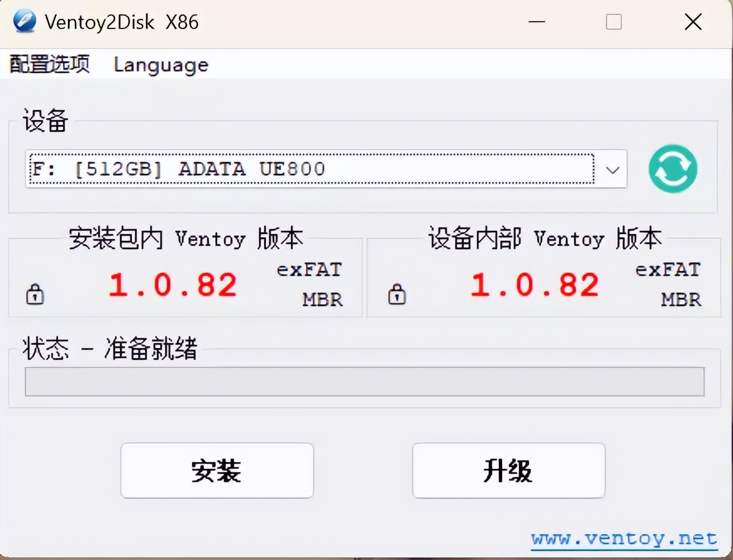Click package version number 1.0.82 on left

click(173, 284)
